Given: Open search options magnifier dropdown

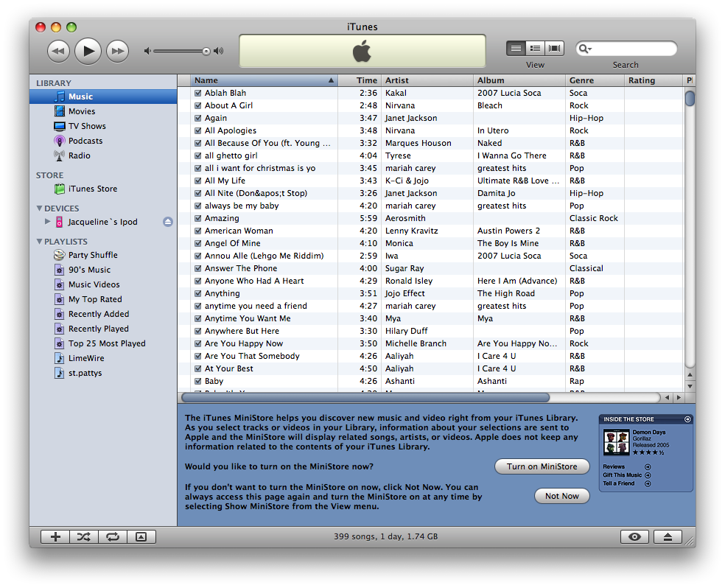Looking at the screenshot, I should pyautogui.click(x=585, y=49).
